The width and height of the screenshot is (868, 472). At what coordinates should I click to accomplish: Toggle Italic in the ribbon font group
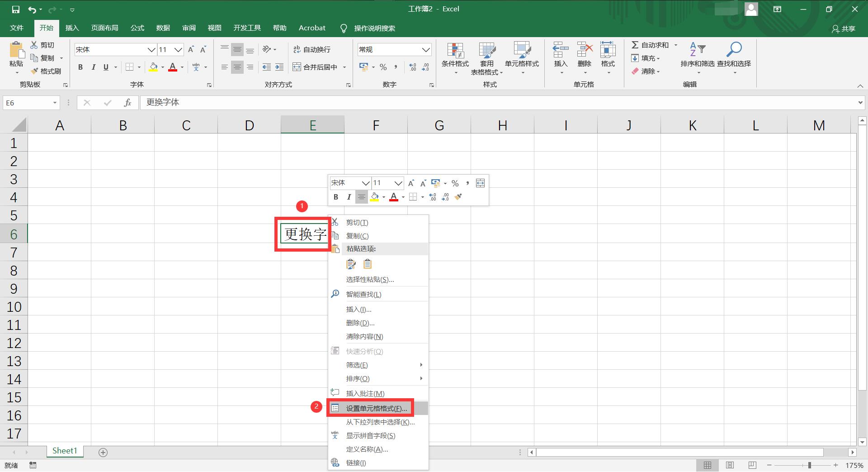(93, 67)
